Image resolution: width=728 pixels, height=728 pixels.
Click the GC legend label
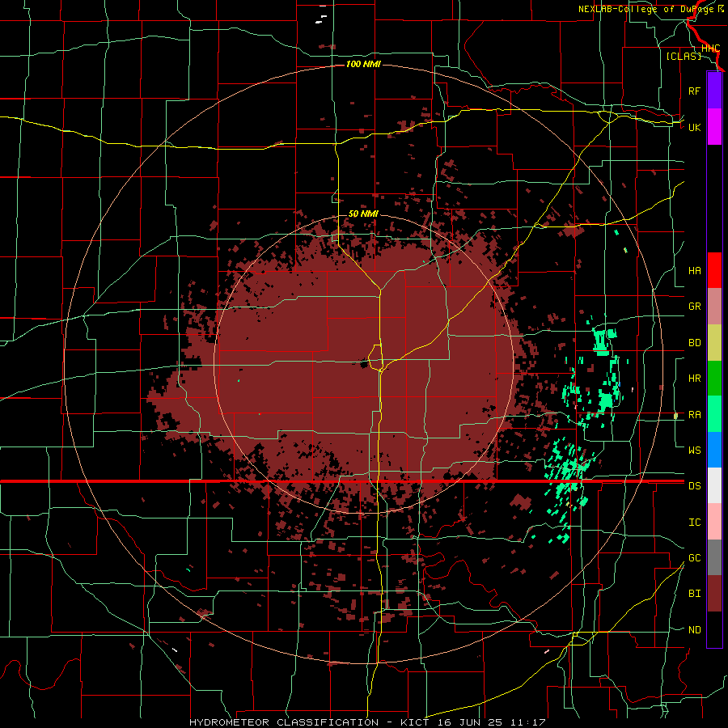coord(694,558)
